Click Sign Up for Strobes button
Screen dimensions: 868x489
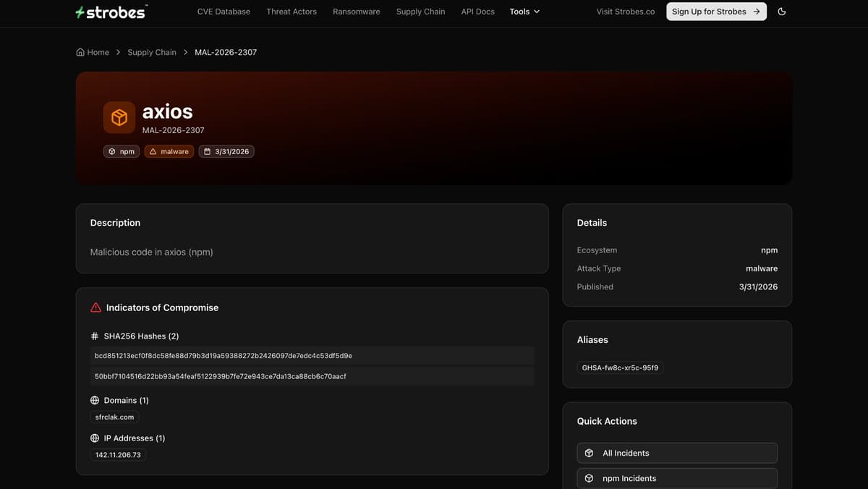click(x=716, y=12)
